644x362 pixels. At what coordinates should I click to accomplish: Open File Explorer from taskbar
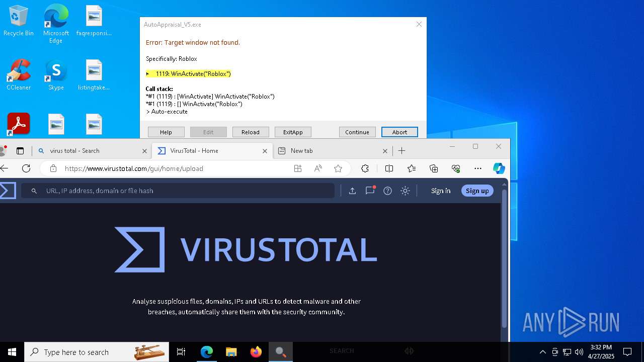pyautogui.click(x=231, y=352)
